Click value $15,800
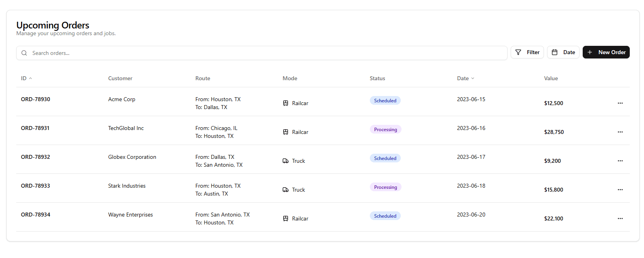 [553, 190]
